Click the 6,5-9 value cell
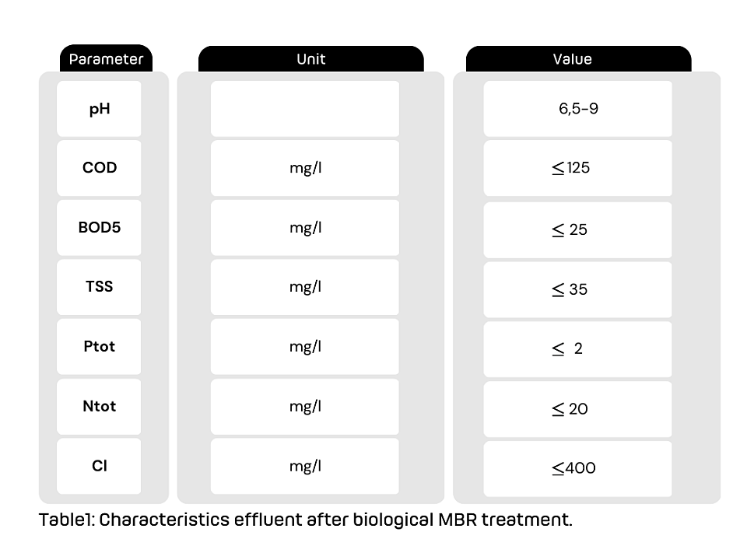This screenshot has width=747, height=560. 578,109
